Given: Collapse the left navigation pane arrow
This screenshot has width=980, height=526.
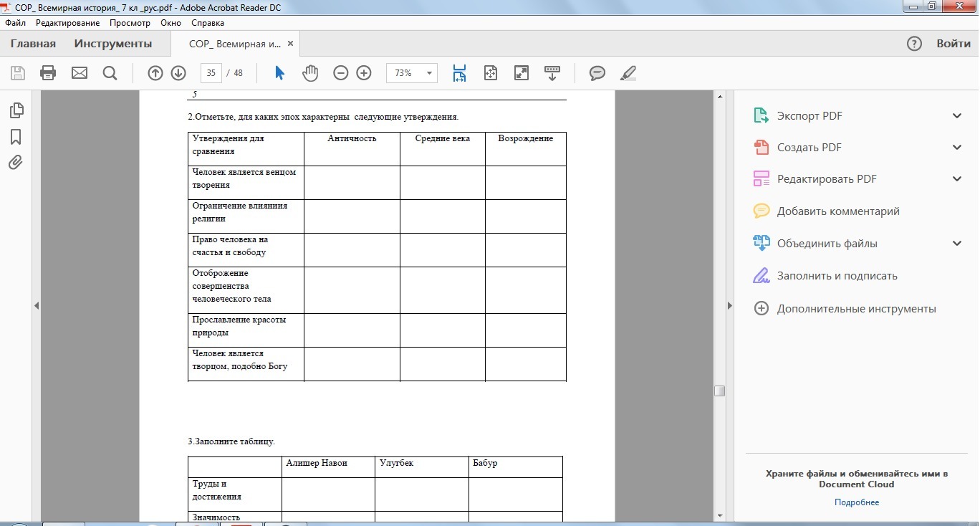Looking at the screenshot, I should [37, 306].
